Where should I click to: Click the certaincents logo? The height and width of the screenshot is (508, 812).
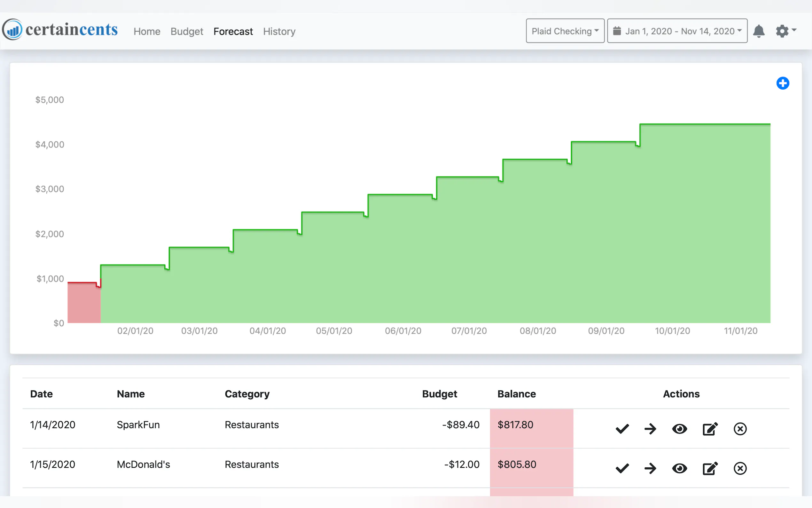click(x=60, y=29)
